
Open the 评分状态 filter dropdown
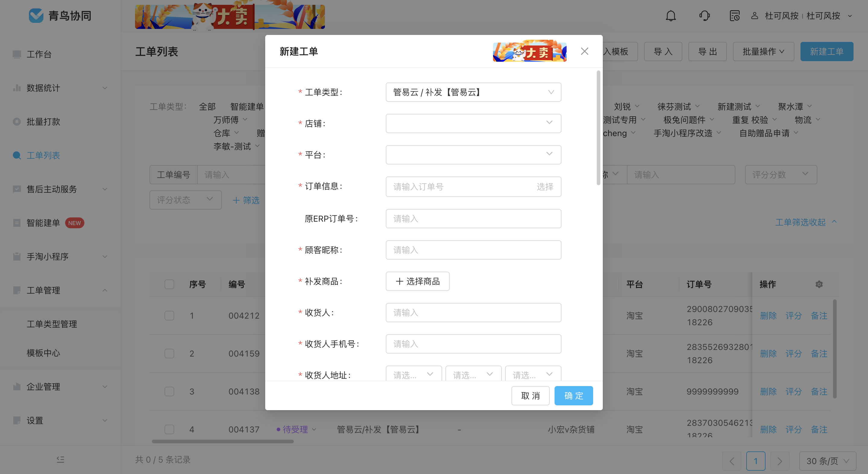185,200
